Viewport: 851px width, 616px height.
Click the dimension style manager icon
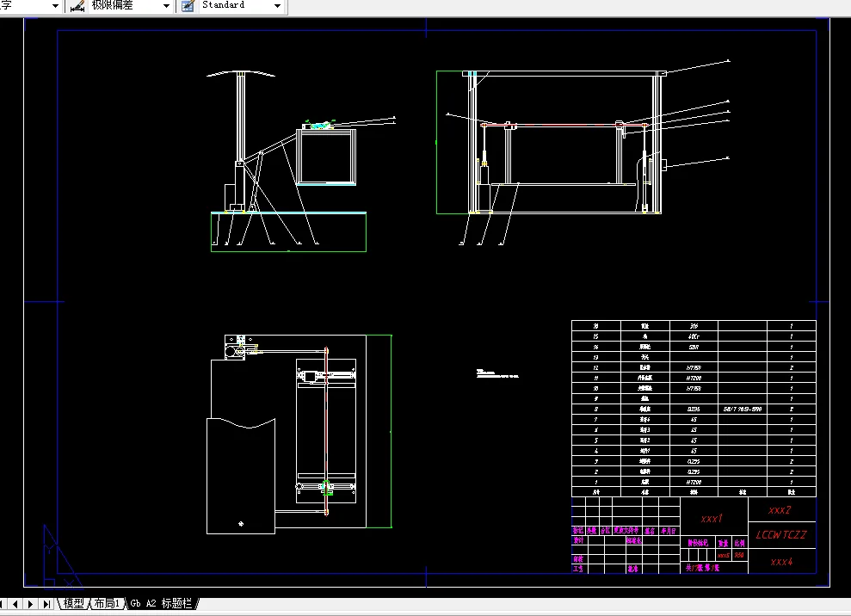click(77, 6)
